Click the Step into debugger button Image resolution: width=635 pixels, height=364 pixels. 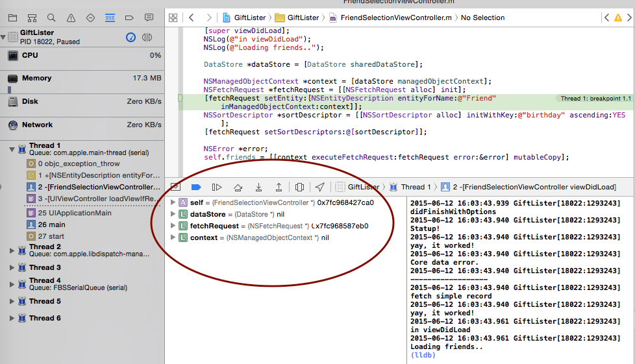(x=258, y=187)
